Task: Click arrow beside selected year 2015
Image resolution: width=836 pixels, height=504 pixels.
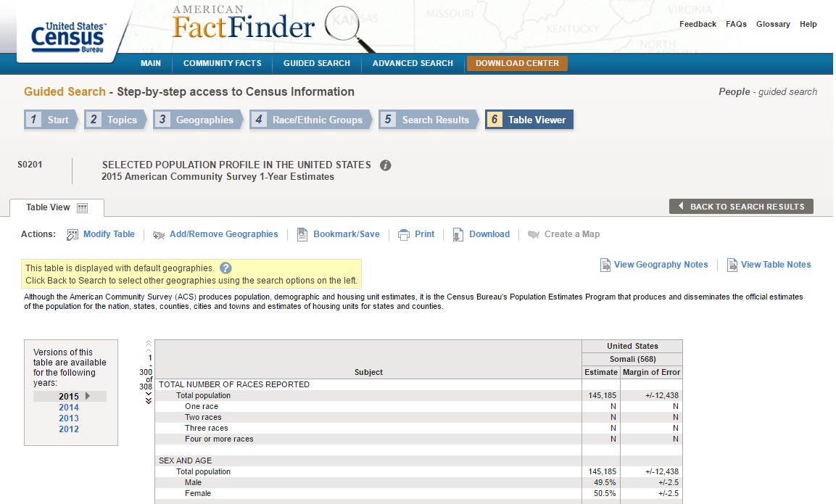Action: point(88,396)
